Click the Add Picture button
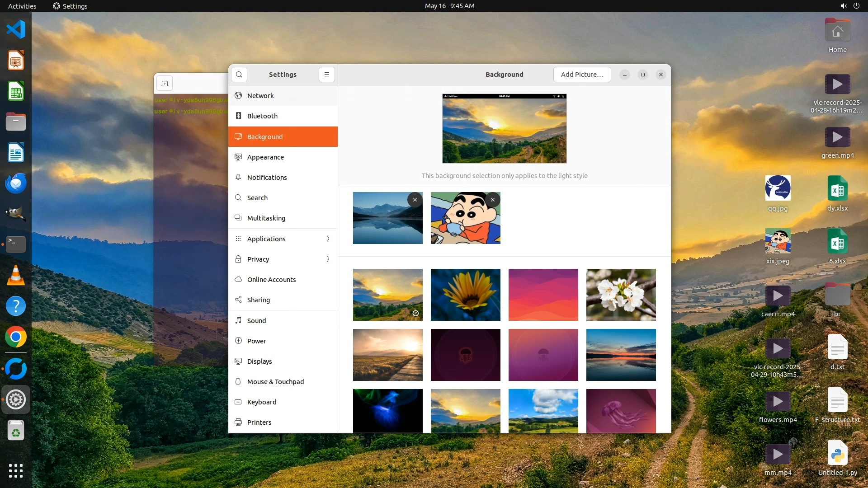 coord(582,75)
